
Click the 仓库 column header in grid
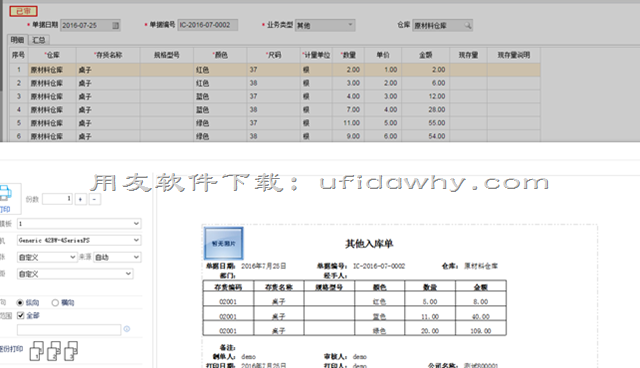pos(52,55)
